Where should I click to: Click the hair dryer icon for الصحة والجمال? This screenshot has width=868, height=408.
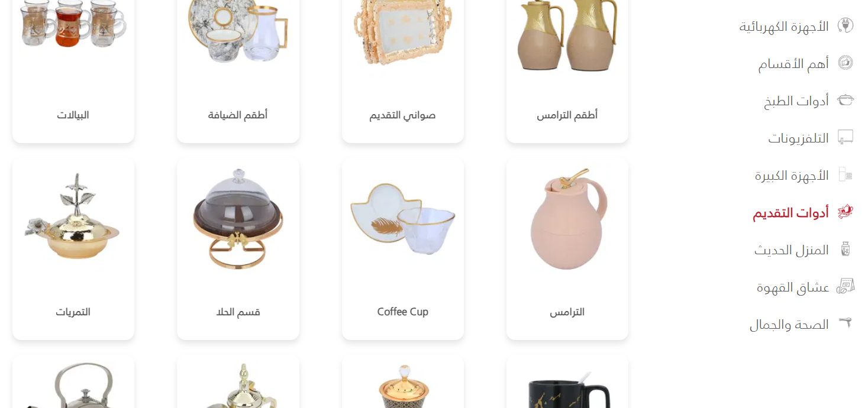(847, 323)
